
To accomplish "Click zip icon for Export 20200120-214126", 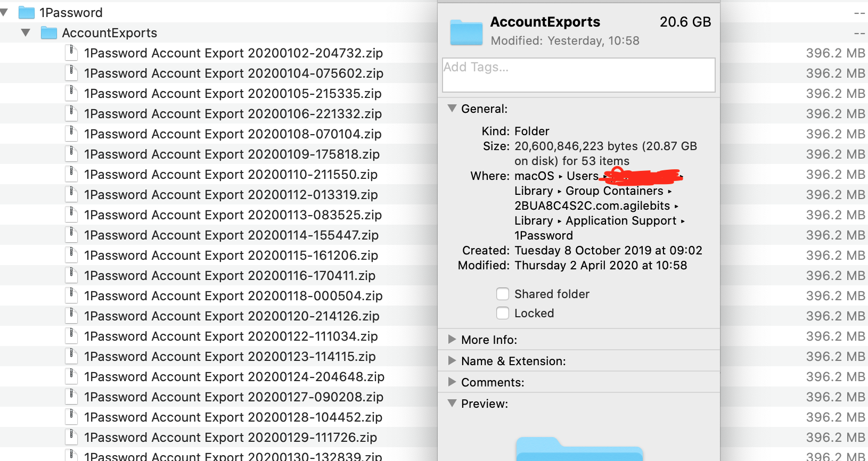I will 71,316.
